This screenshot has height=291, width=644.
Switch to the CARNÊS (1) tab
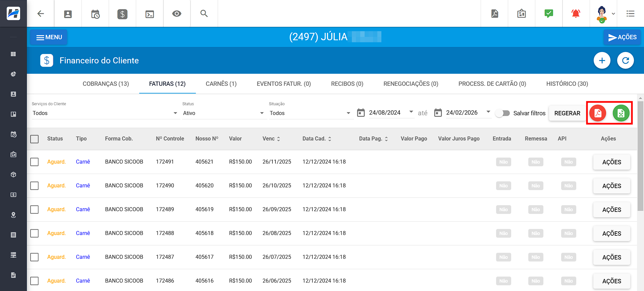click(221, 84)
